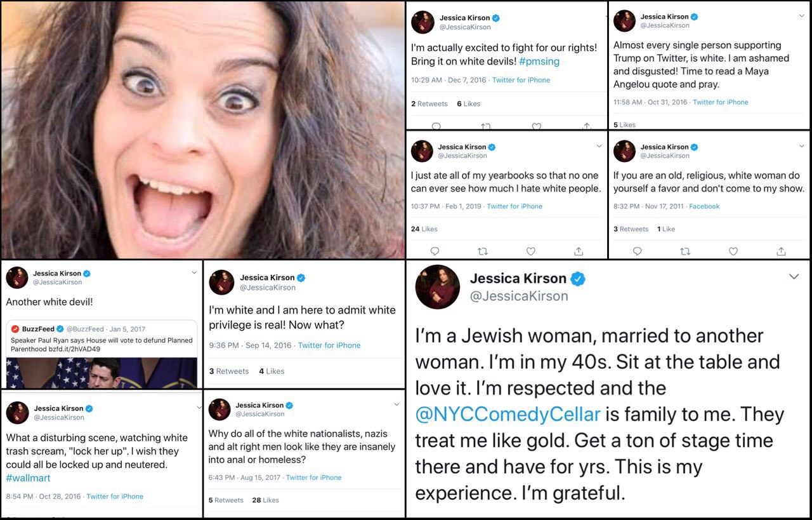Viewport: 812px width, 520px height.
Task: Open the #wallmart hashtag
Action: 28,477
